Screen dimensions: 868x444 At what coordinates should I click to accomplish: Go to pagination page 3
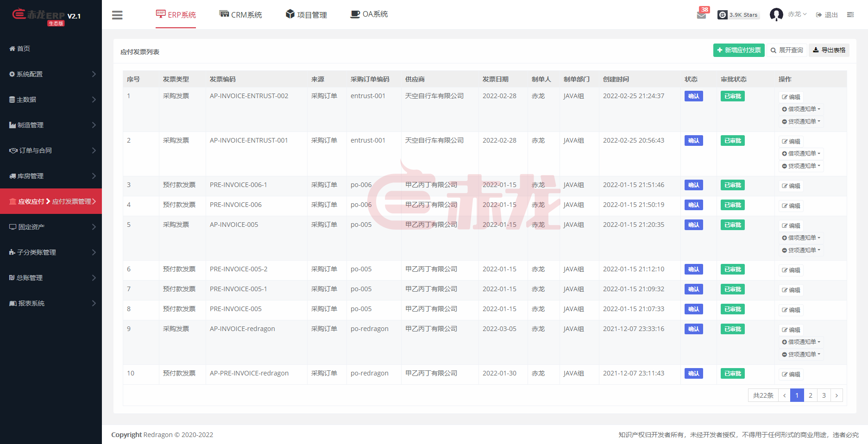click(x=824, y=395)
